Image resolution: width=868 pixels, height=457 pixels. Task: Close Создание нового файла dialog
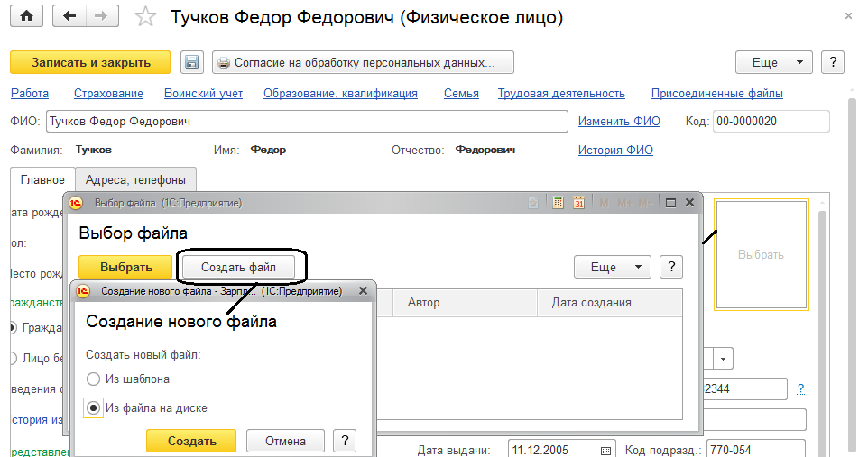click(363, 290)
